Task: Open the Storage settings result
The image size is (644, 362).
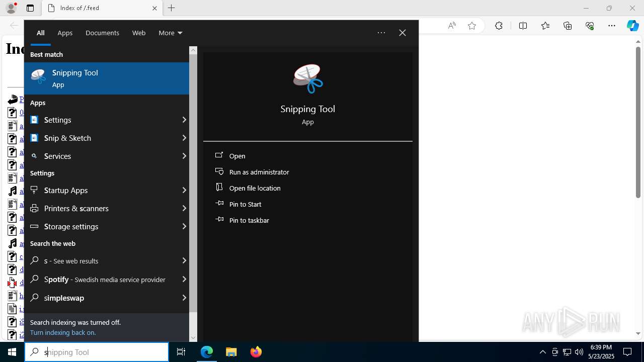Action: pos(106,226)
